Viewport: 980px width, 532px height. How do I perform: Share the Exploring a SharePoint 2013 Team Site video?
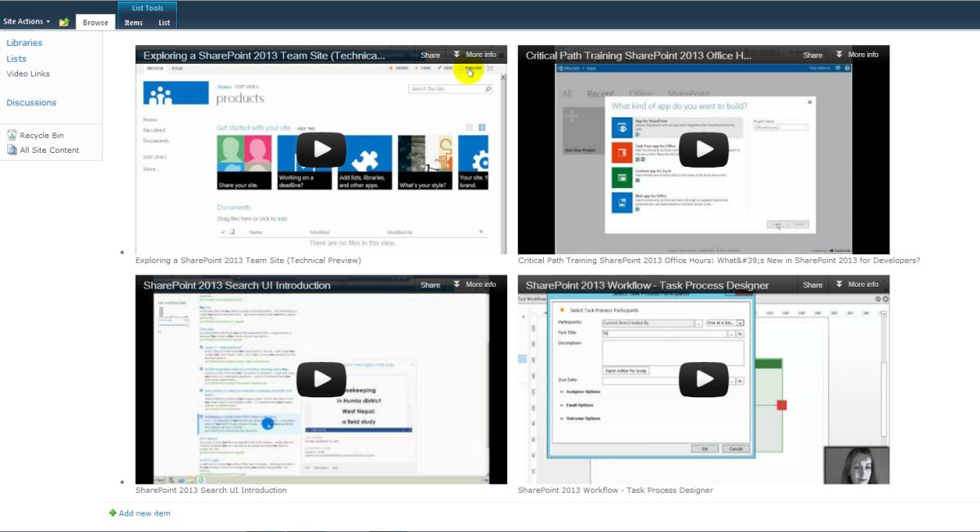430,56
